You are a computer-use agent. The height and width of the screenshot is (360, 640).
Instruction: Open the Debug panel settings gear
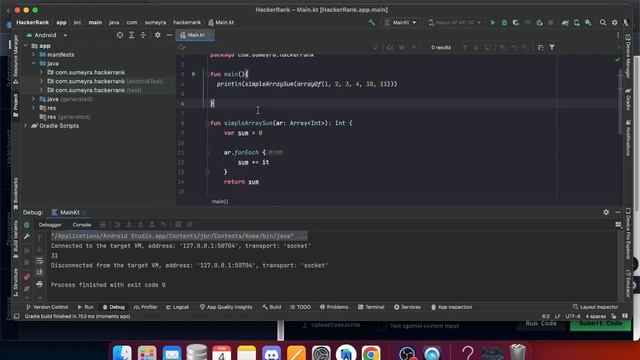[606, 212]
